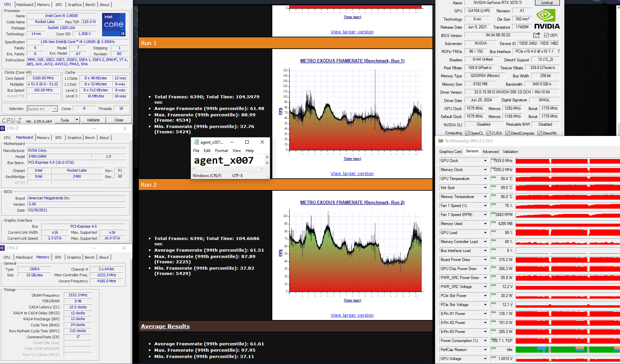Click the Notepad file icon in title bar
Viewport: 620px width, 364px height.
[x=196, y=142]
